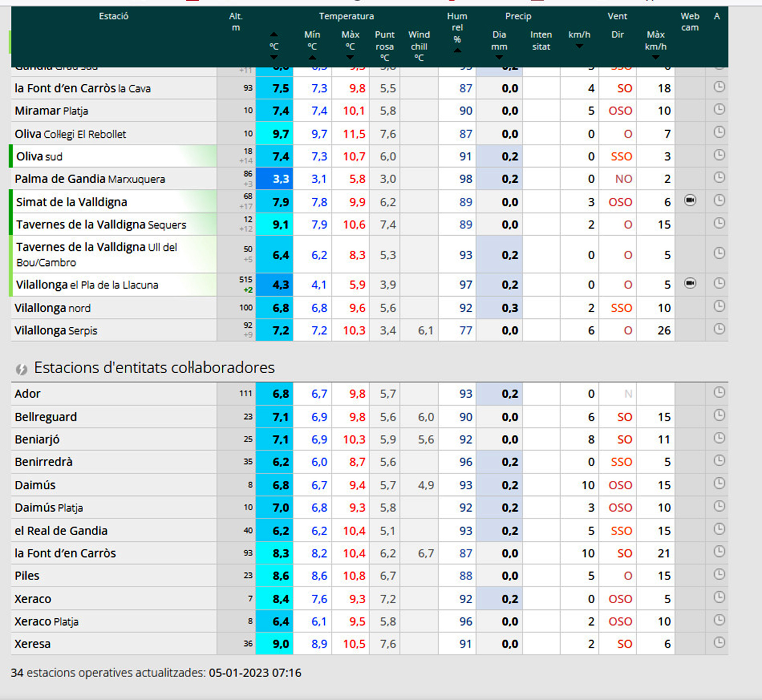Sort current temperature ascending arrow
The height and width of the screenshot is (700, 762).
tap(274, 34)
